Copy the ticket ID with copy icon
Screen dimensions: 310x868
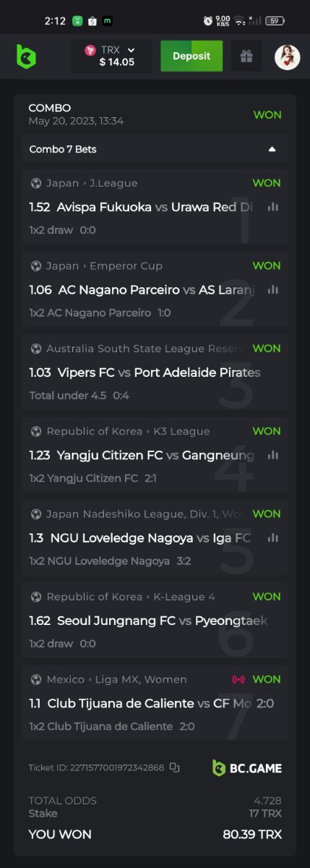tap(174, 767)
